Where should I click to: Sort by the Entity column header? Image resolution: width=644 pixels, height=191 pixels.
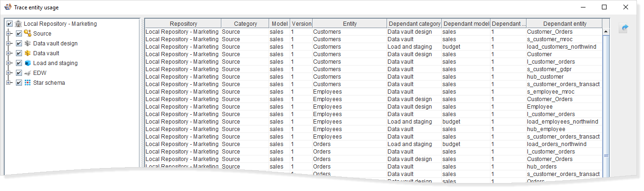coord(349,24)
